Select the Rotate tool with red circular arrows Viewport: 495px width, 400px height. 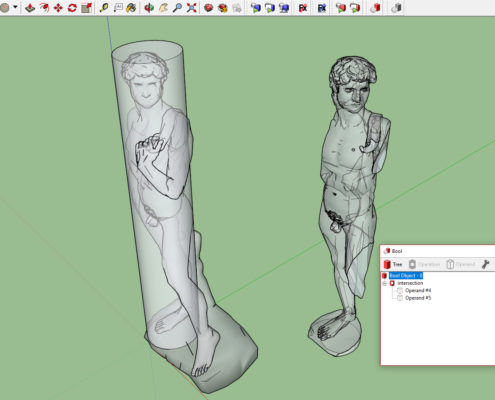click(x=72, y=8)
